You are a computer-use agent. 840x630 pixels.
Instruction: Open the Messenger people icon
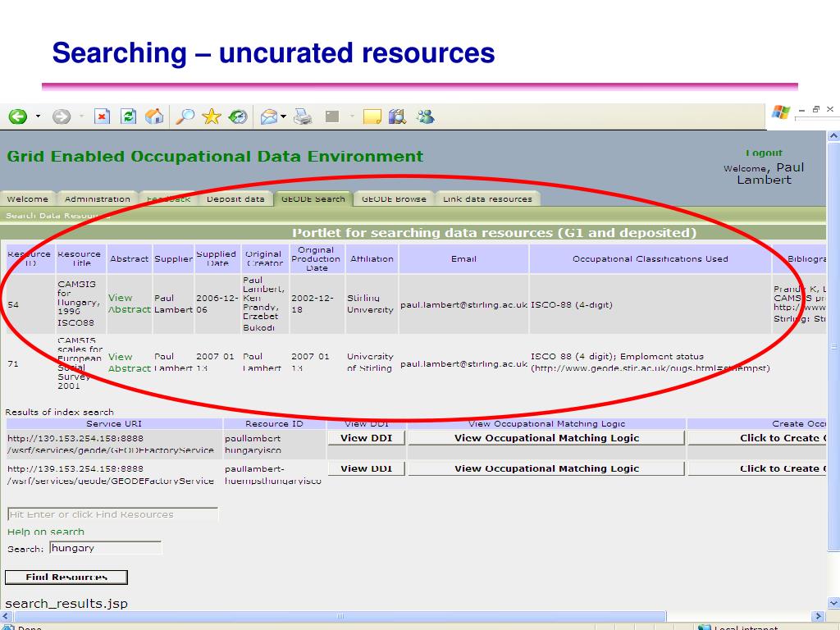[426, 116]
